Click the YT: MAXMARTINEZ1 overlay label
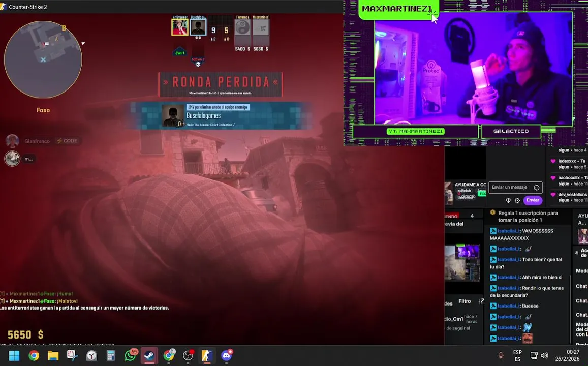 pos(415,131)
